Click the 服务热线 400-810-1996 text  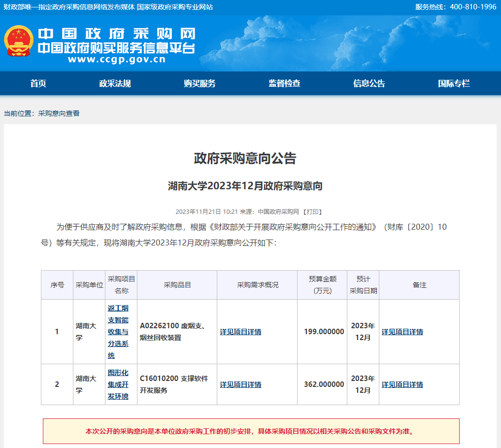[x=456, y=7]
